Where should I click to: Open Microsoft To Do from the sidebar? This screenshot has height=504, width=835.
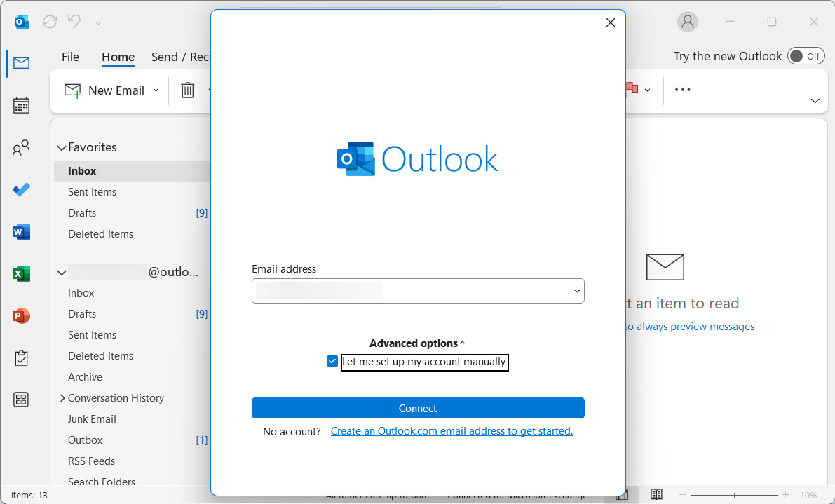click(x=21, y=189)
